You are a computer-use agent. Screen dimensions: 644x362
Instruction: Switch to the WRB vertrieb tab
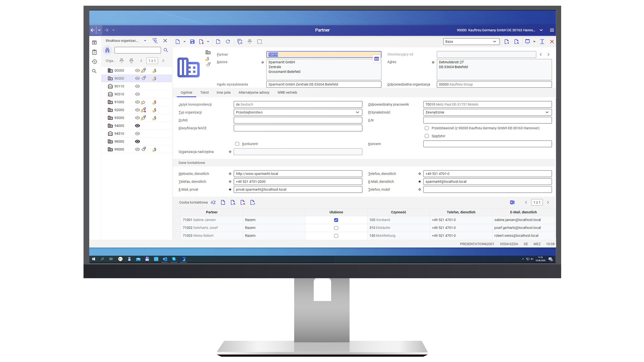click(x=287, y=93)
